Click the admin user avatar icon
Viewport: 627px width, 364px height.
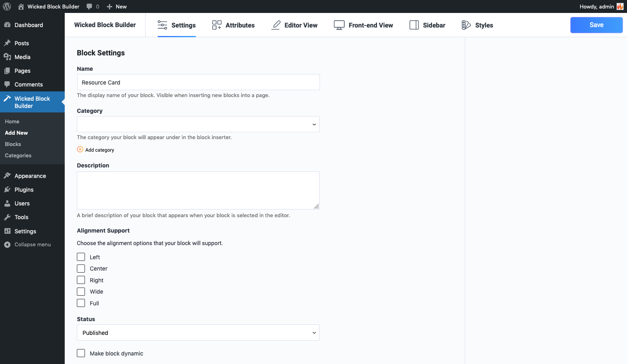(620, 6)
